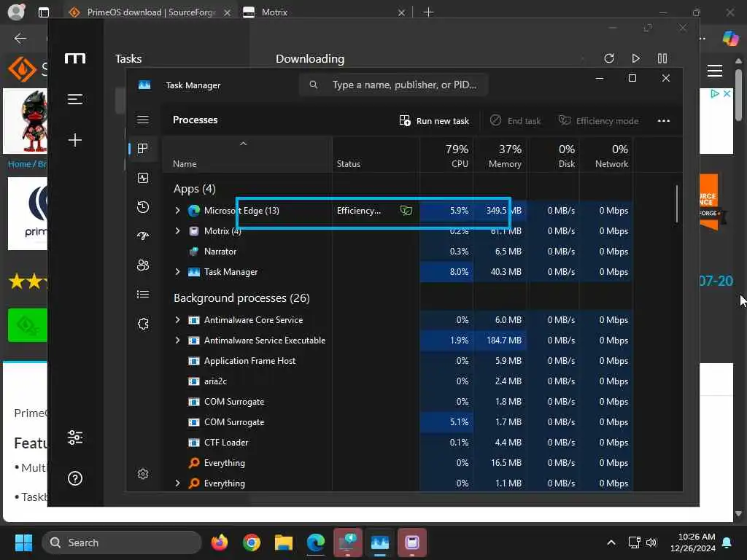Viewport: 747px width, 560px height.
Task: Launch Firefox from the taskbar
Action: pyautogui.click(x=220, y=542)
